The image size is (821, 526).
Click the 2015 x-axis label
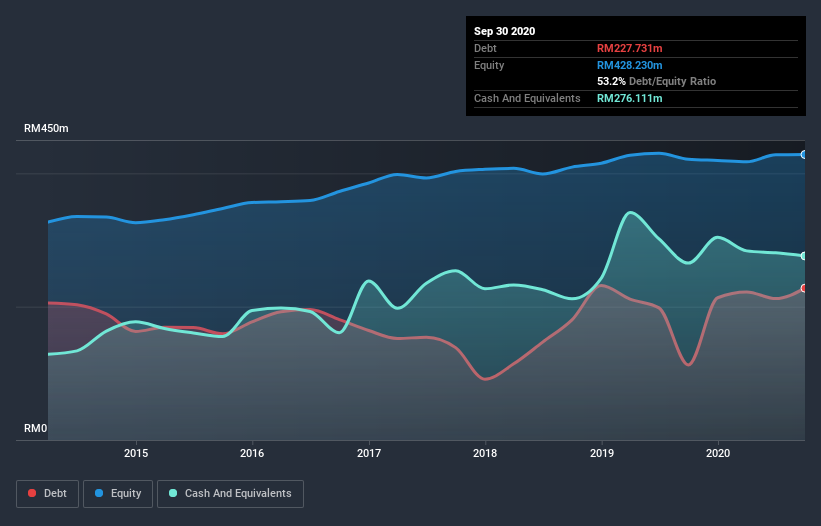pyautogui.click(x=136, y=453)
